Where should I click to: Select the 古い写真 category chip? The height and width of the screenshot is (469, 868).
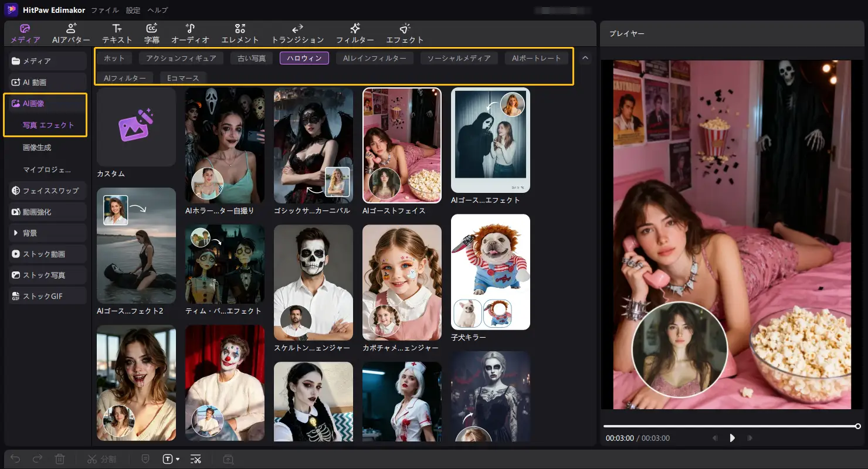(x=252, y=58)
